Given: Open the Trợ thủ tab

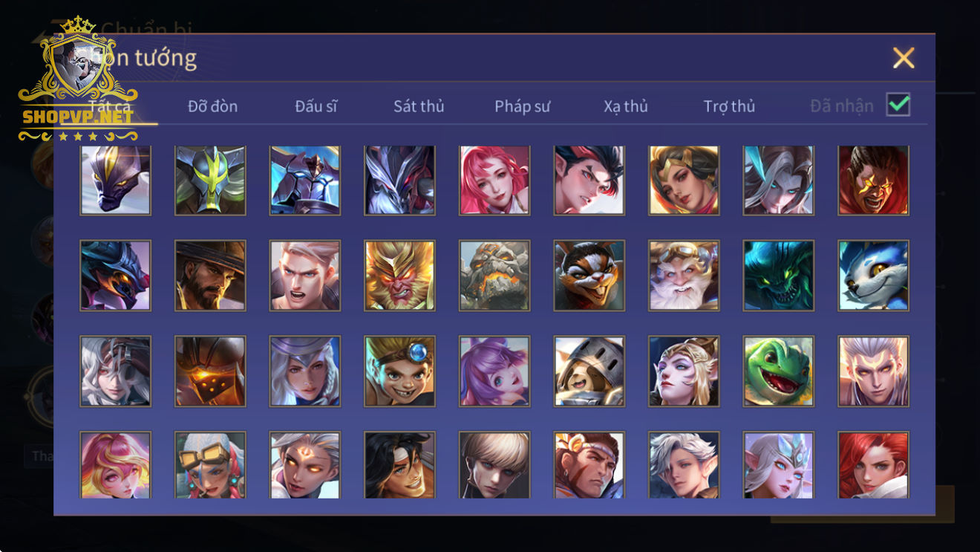Looking at the screenshot, I should (729, 106).
